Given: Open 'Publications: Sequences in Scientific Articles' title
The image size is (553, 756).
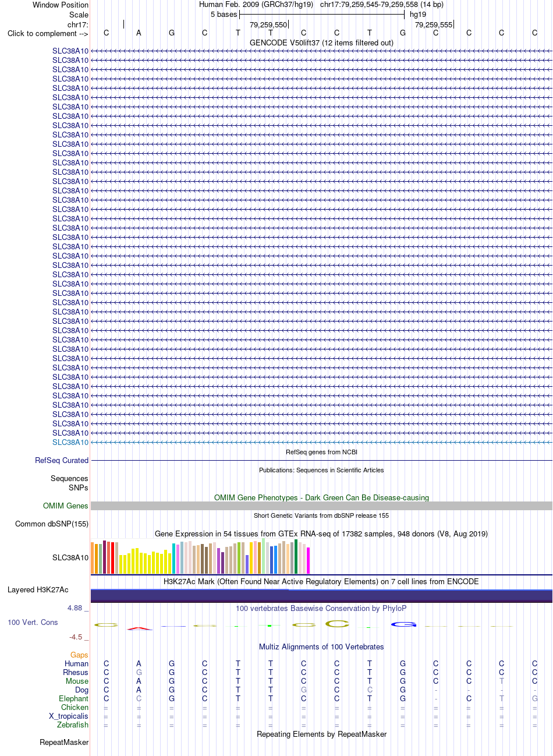Looking at the screenshot, I should pos(321,470).
